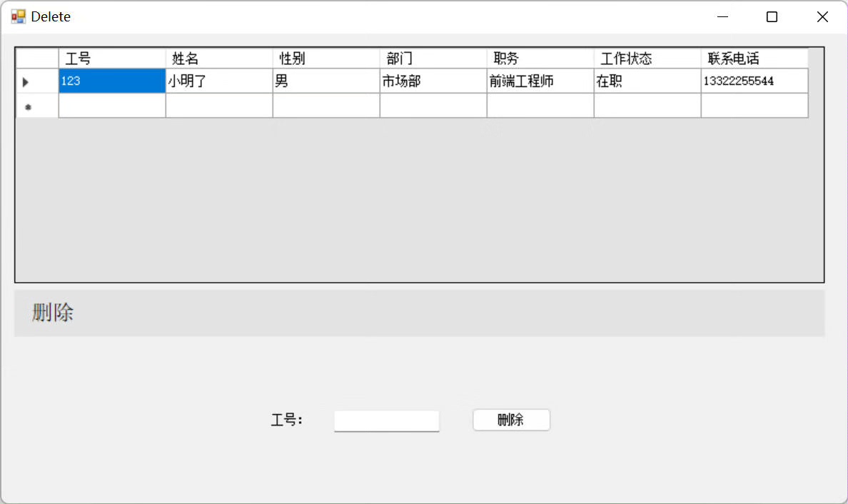848x504 pixels.
Task: Select the cell containing 小明了
Action: (x=219, y=81)
